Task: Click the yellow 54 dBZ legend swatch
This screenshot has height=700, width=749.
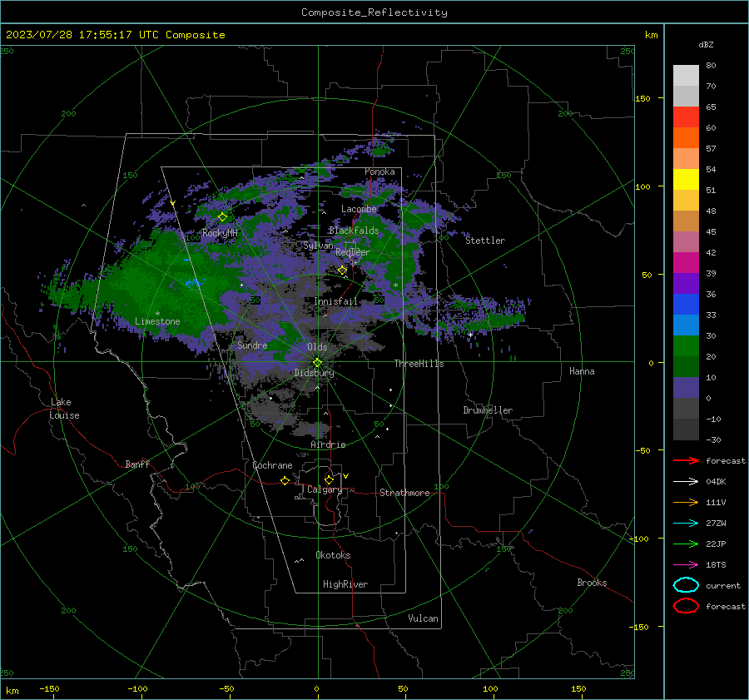Action: pyautogui.click(x=686, y=180)
